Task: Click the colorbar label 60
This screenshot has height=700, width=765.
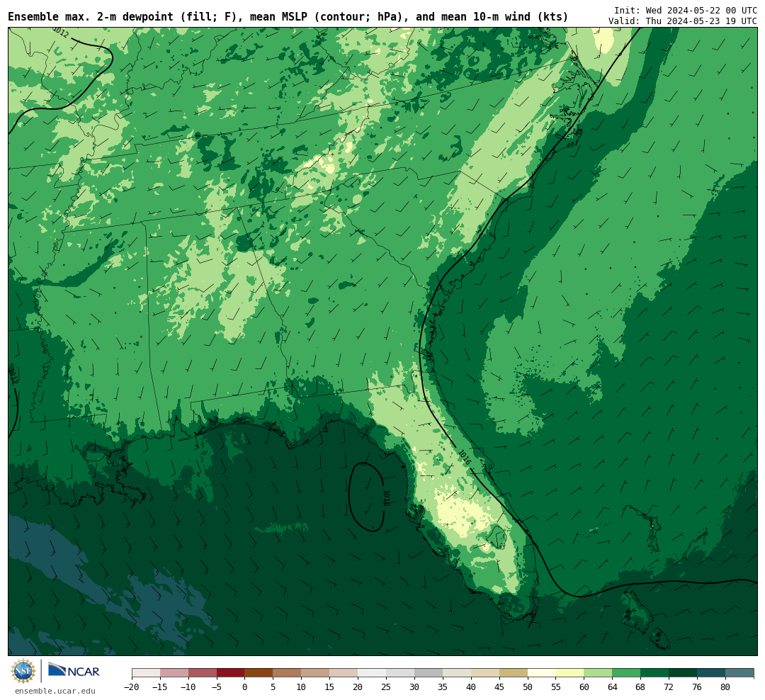Action: point(584,687)
